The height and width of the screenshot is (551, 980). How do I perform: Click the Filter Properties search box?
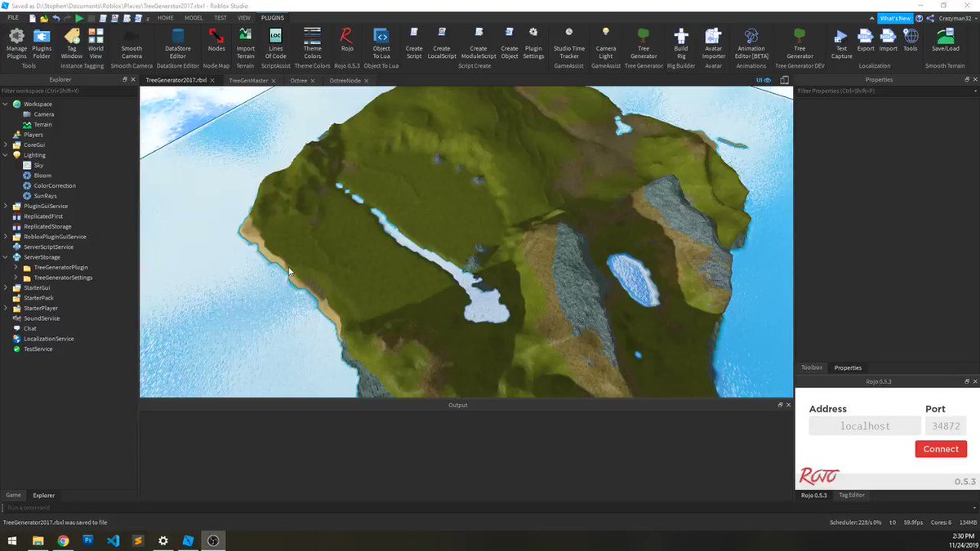pos(886,91)
